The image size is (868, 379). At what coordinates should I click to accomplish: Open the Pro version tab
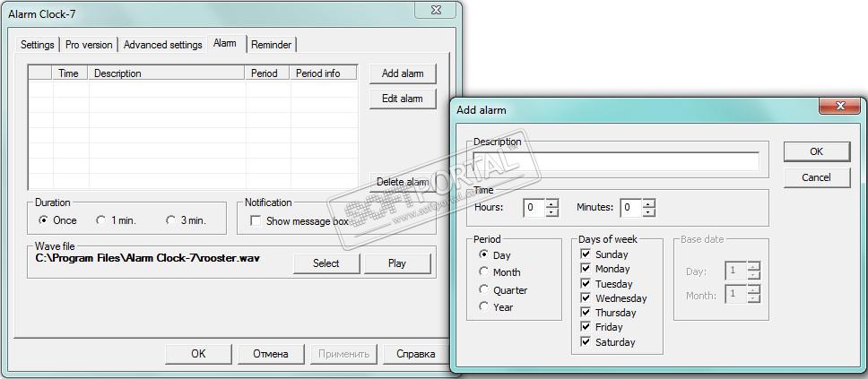[89, 45]
